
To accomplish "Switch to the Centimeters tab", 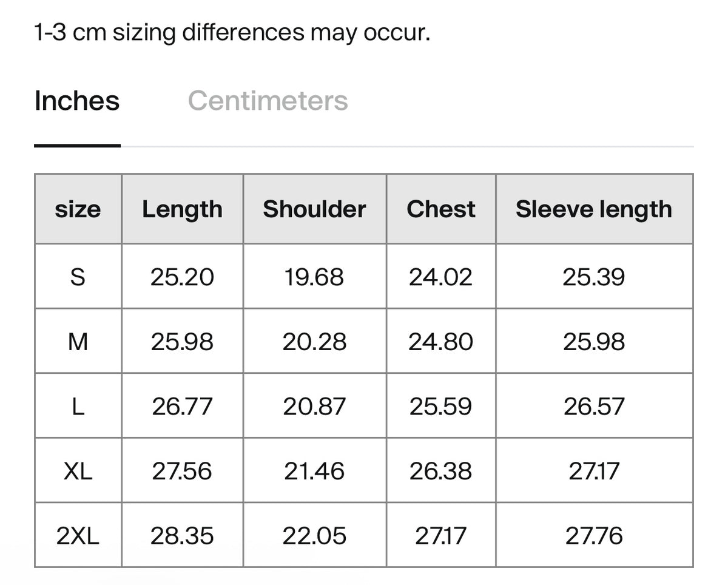I will tap(268, 101).
